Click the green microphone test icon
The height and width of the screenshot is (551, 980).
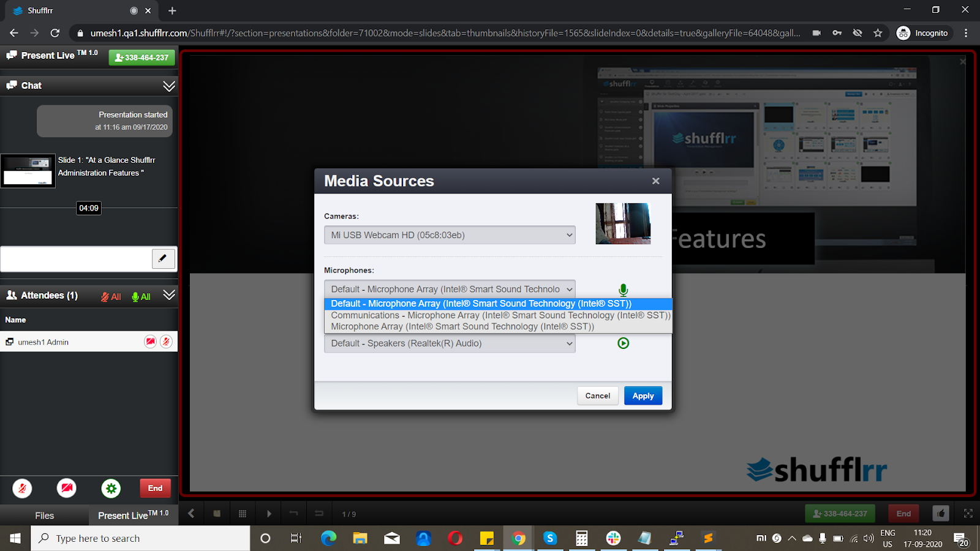tap(623, 290)
